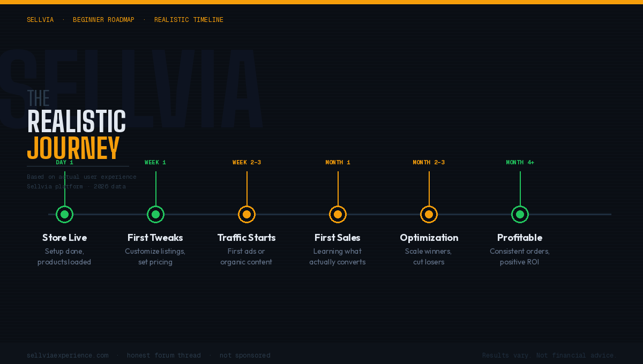This screenshot has width=643, height=364.
Task: Click the Store Live timeline node
Action: 64,214
